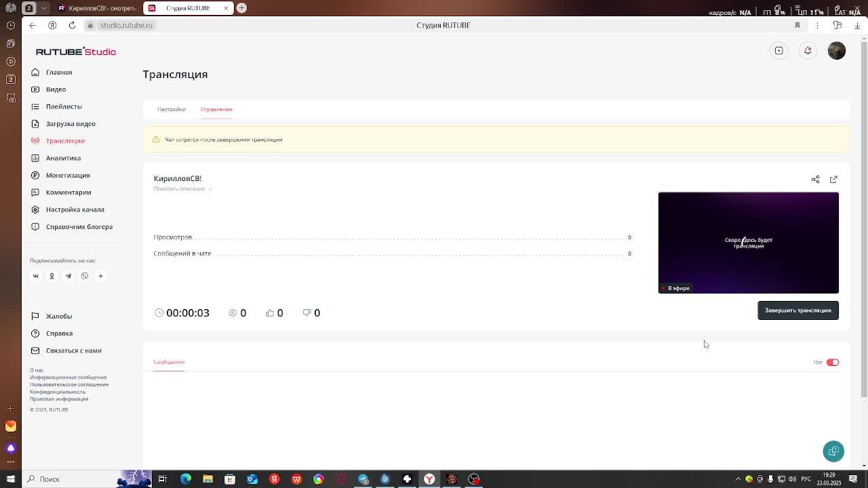Click the share stream icon

[x=816, y=180]
